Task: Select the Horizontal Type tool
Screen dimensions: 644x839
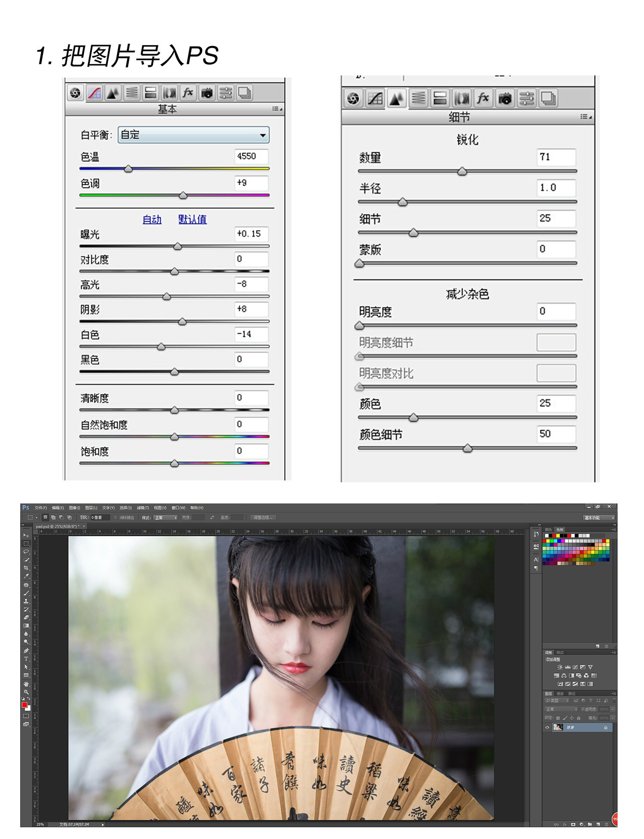Action: [x=26, y=659]
